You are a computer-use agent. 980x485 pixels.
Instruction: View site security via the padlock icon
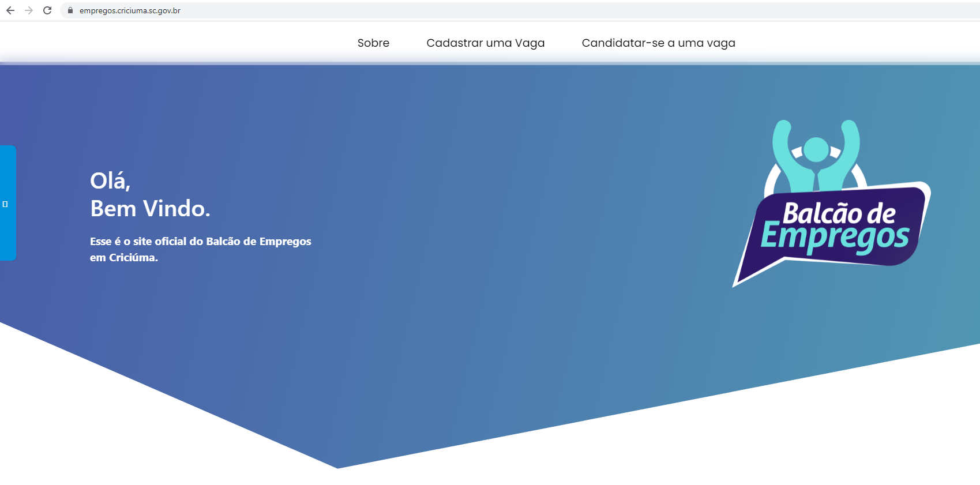pyautogui.click(x=70, y=10)
